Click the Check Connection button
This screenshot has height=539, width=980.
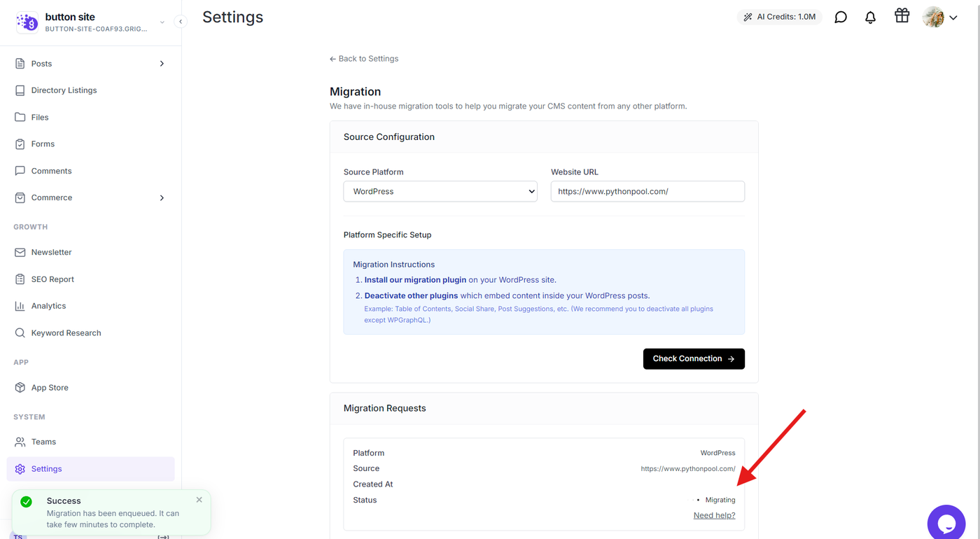tap(694, 358)
